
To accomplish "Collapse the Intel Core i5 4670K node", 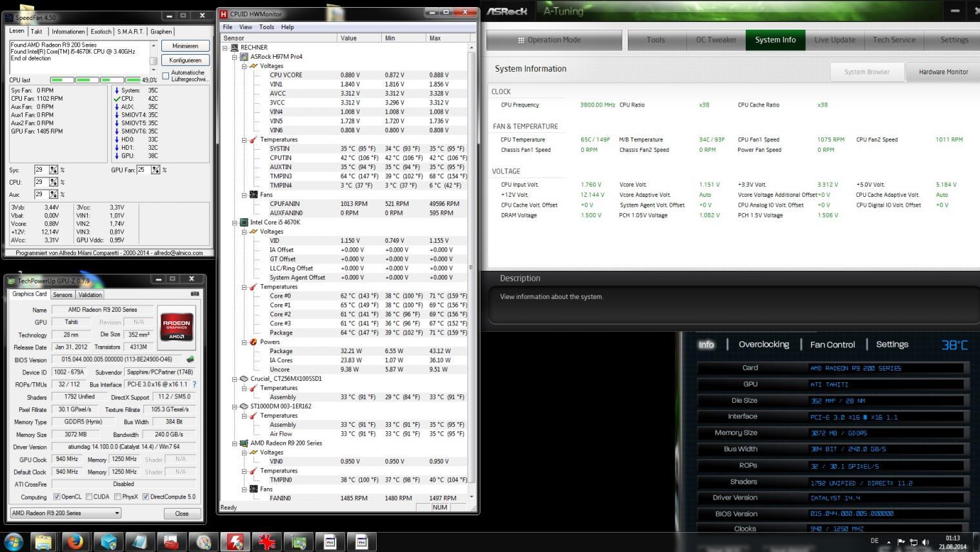I will pyautogui.click(x=235, y=222).
